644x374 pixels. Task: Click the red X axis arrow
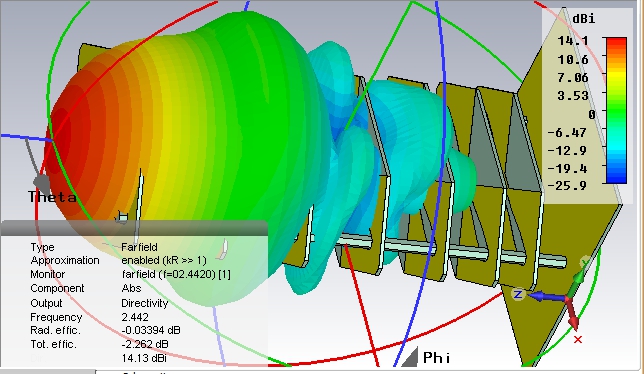[573, 315]
